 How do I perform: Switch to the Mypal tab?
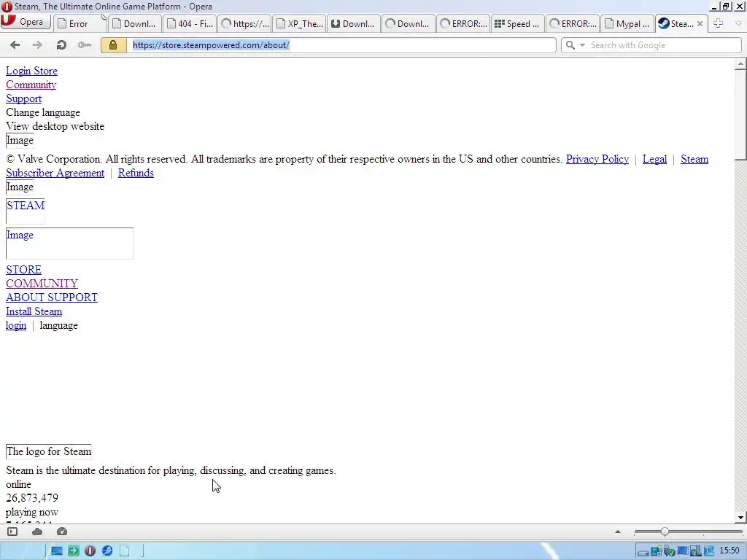pos(627,24)
